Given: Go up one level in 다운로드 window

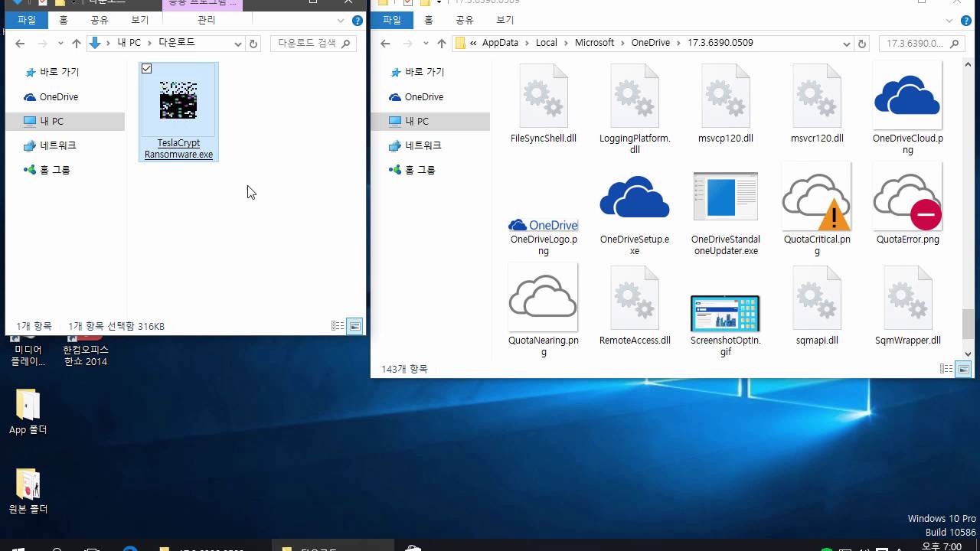Looking at the screenshot, I should [x=77, y=44].
